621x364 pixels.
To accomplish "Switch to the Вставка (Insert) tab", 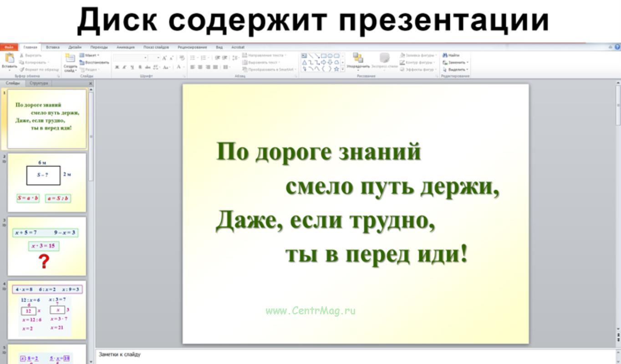I will coord(53,47).
